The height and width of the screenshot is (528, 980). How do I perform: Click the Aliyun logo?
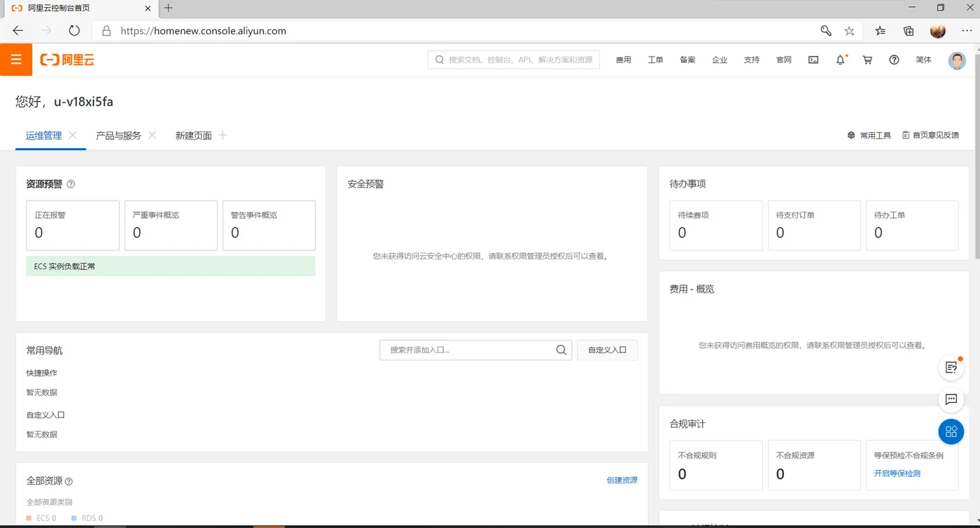click(x=67, y=60)
